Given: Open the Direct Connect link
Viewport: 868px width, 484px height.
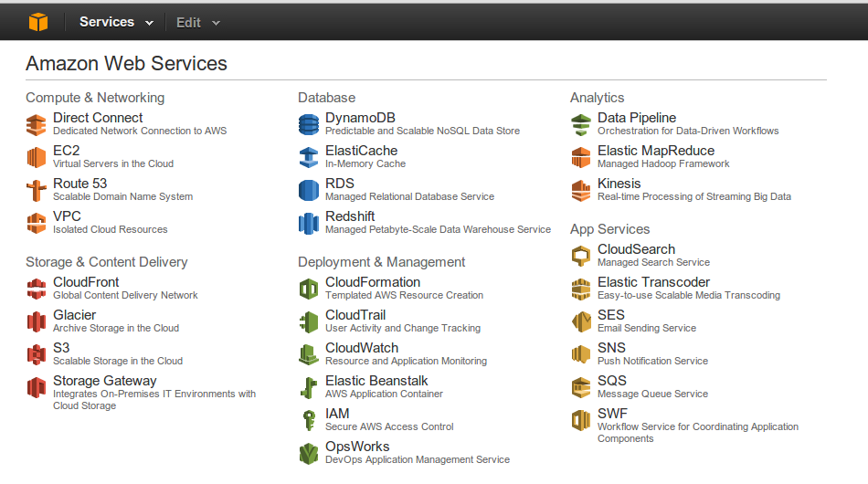Looking at the screenshot, I should point(98,118).
